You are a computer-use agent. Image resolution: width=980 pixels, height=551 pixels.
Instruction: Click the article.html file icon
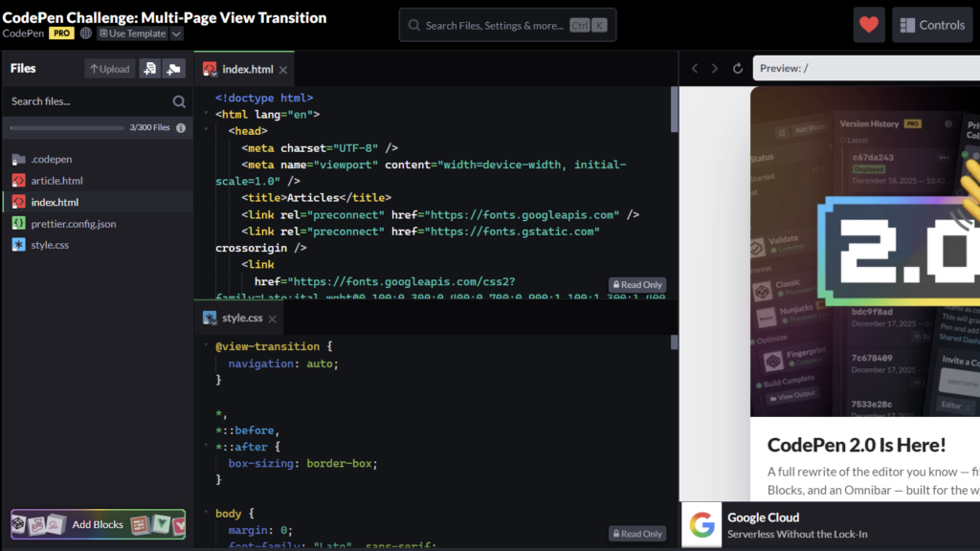point(19,181)
